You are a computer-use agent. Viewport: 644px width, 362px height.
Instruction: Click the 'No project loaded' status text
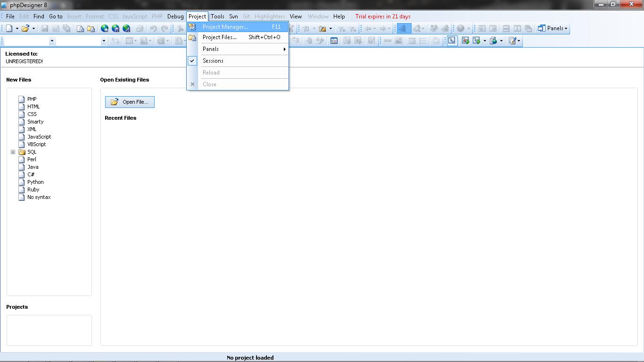[250, 358]
